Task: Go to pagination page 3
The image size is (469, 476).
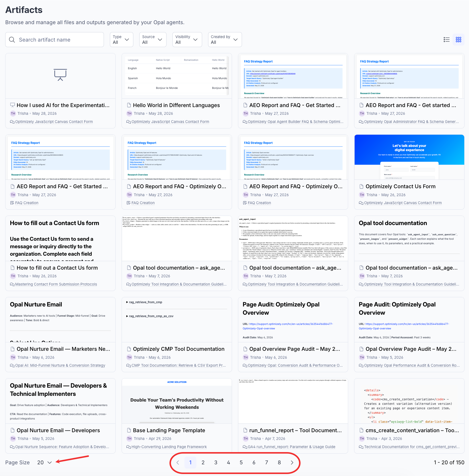Action: tap(216, 463)
